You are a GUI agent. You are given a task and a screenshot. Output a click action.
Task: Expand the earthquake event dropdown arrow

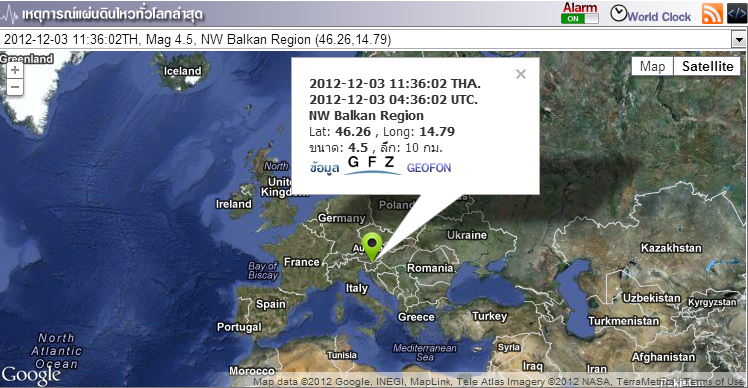[739, 40]
